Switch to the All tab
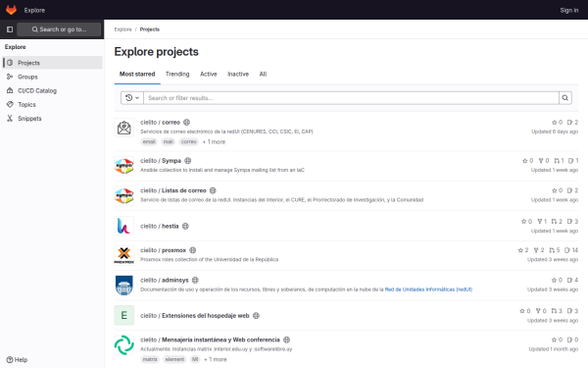Viewport: 588px width, 368px height. [x=263, y=74]
